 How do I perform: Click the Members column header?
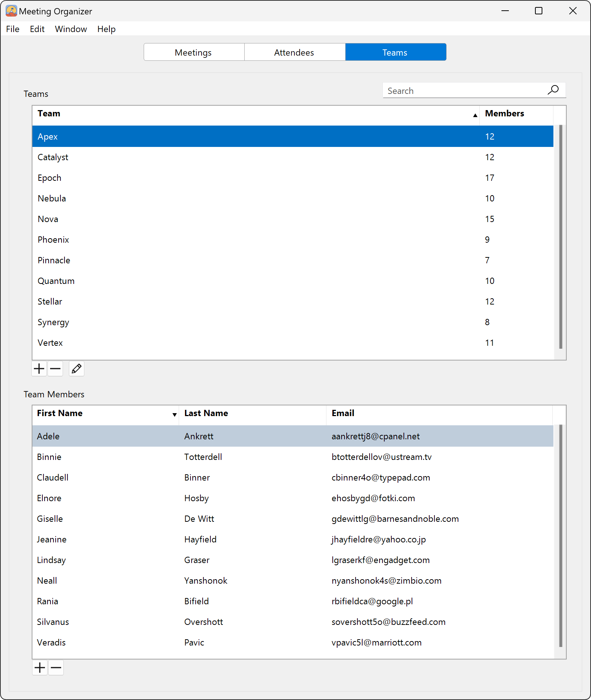504,113
